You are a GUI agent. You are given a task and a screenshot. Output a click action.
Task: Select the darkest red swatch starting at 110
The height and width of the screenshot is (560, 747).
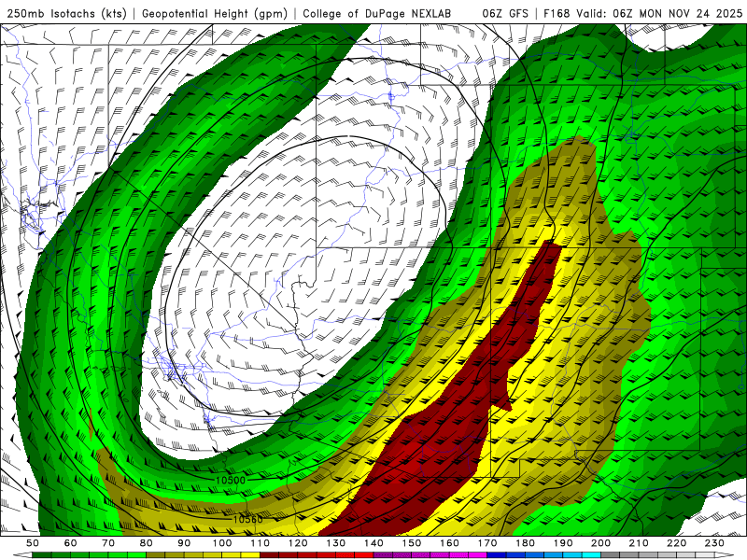pos(270,554)
